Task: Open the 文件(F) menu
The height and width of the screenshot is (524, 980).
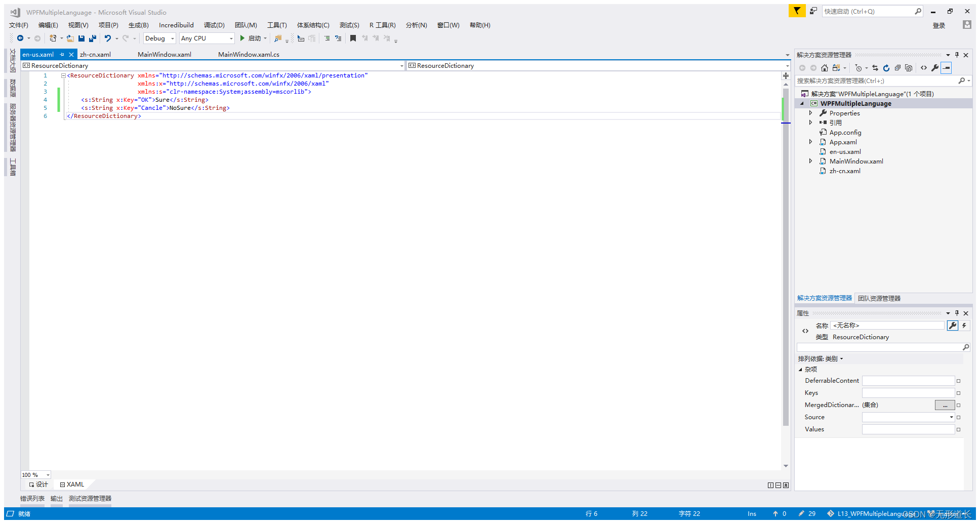Action: point(19,25)
